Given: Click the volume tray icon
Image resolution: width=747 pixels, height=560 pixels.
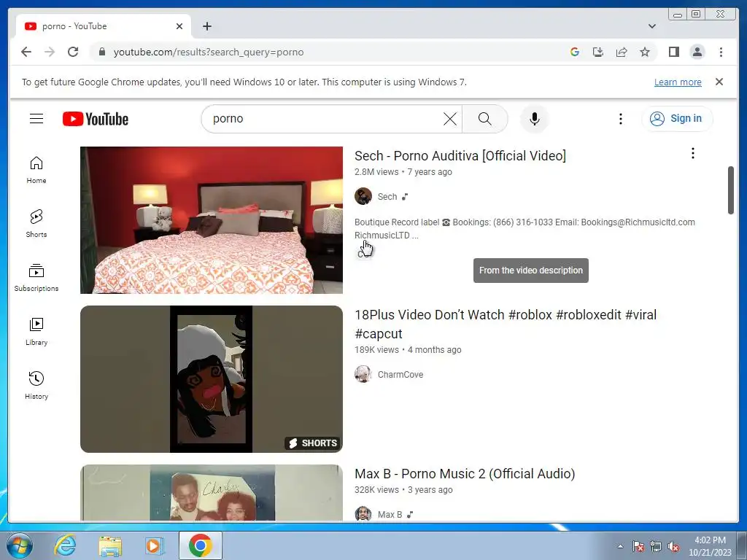Looking at the screenshot, I should coord(673,546).
